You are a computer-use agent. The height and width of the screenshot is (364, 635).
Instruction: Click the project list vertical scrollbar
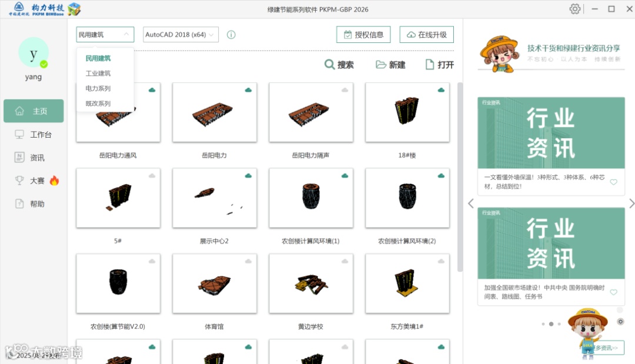[460, 177]
